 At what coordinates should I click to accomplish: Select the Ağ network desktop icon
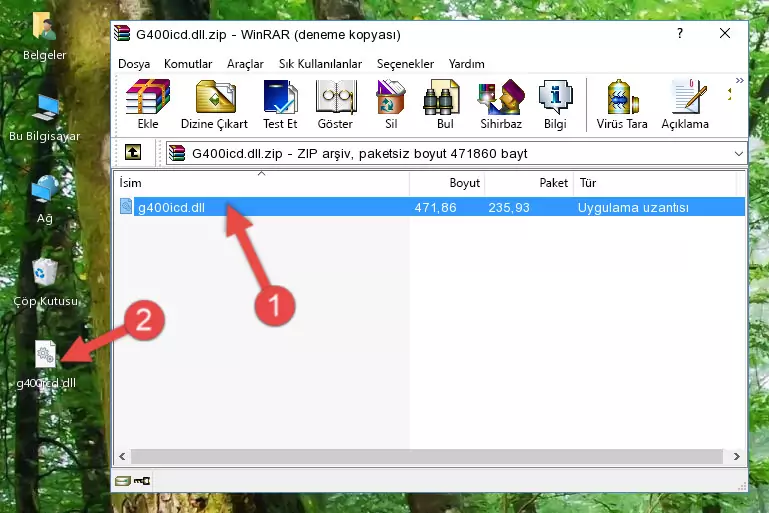(x=44, y=200)
